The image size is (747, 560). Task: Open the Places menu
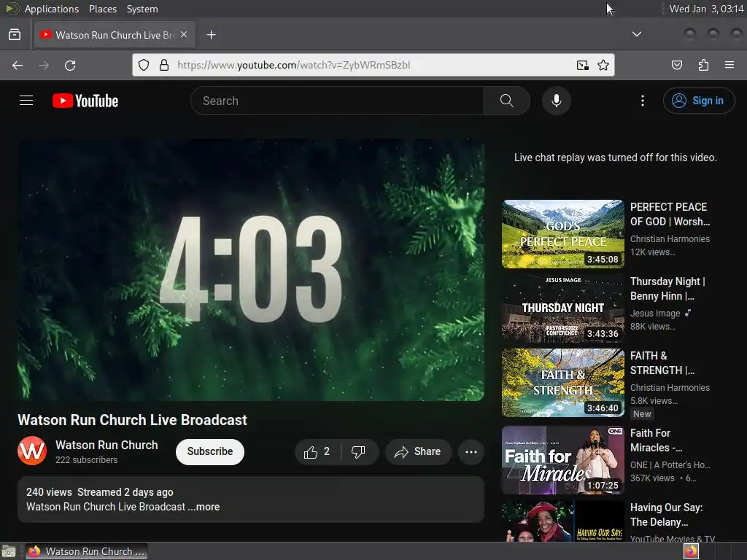pos(102,9)
